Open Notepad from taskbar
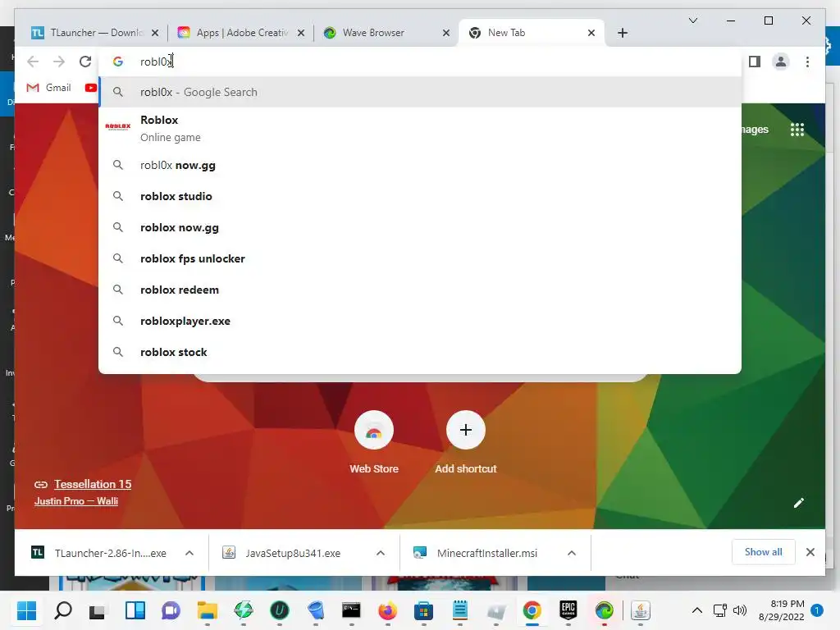The image size is (840, 630). pos(459,610)
